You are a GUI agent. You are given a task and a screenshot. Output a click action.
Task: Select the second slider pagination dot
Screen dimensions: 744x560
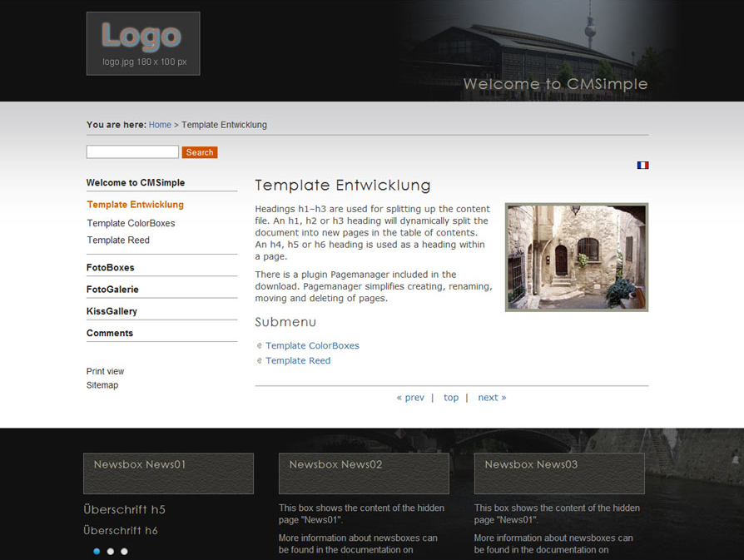click(x=111, y=551)
